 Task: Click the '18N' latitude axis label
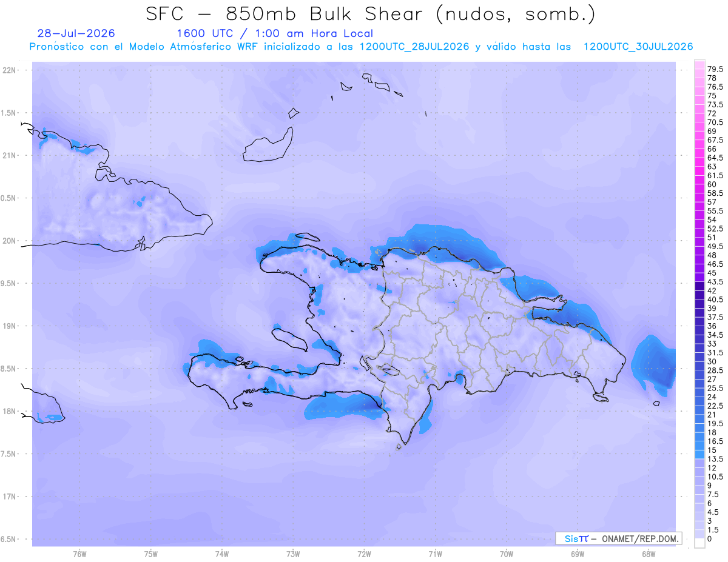point(10,411)
